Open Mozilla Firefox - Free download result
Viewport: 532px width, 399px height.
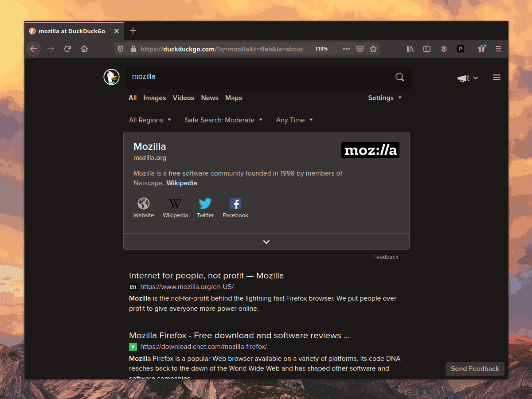(239, 336)
